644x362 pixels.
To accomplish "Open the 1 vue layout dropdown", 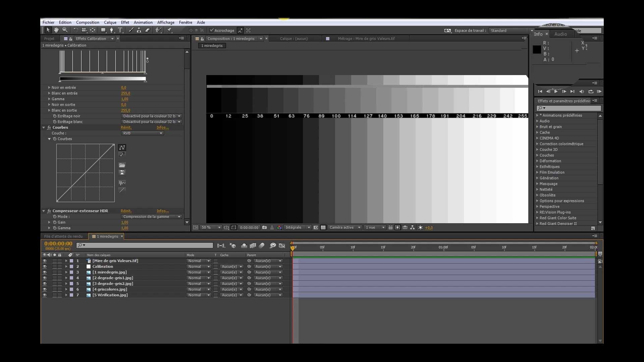I will pos(375,228).
